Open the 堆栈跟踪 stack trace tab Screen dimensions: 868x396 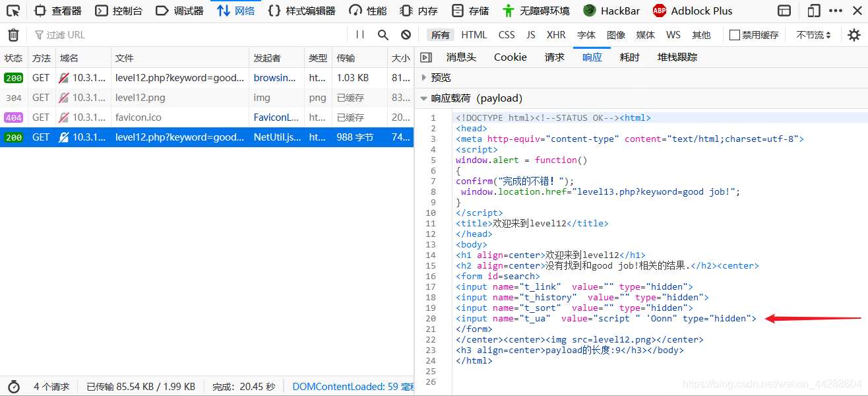tap(677, 57)
